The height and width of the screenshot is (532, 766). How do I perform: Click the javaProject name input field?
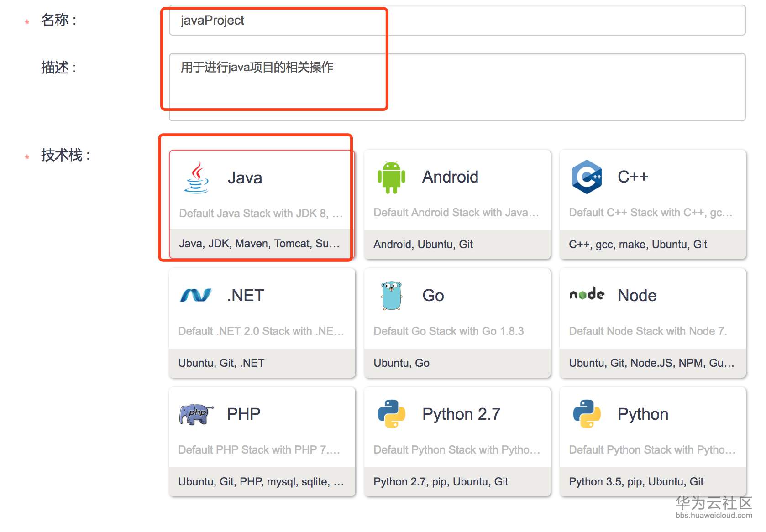pyautogui.click(x=457, y=21)
